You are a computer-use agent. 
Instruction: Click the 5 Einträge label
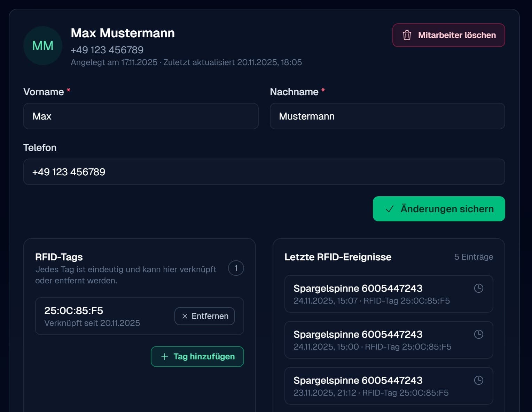(x=474, y=257)
